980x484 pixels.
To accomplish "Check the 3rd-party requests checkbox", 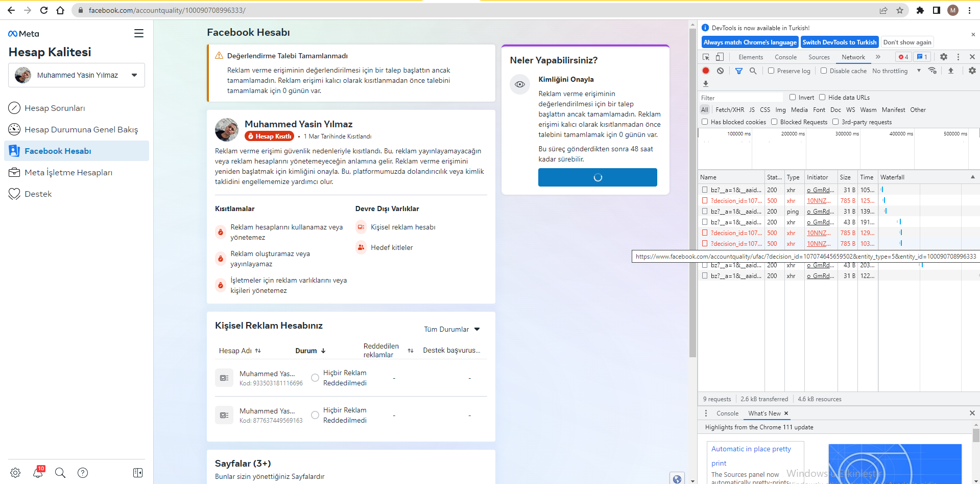I will (x=835, y=122).
